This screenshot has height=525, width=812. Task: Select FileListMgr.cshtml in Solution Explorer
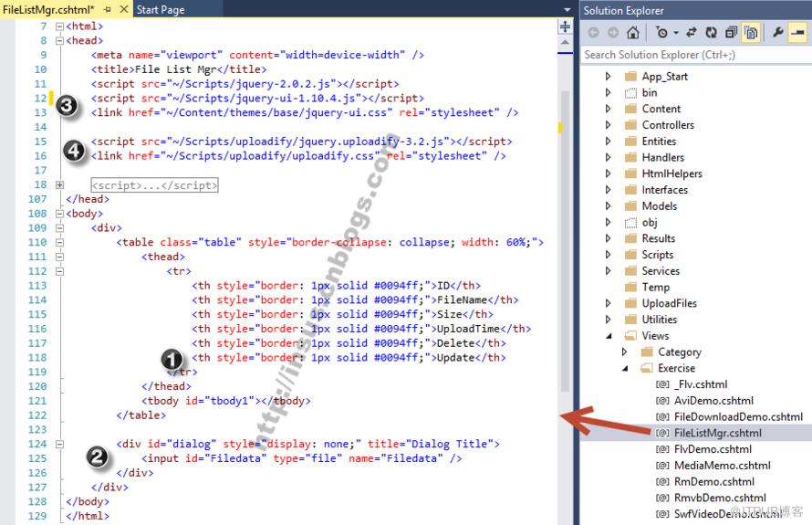717,433
